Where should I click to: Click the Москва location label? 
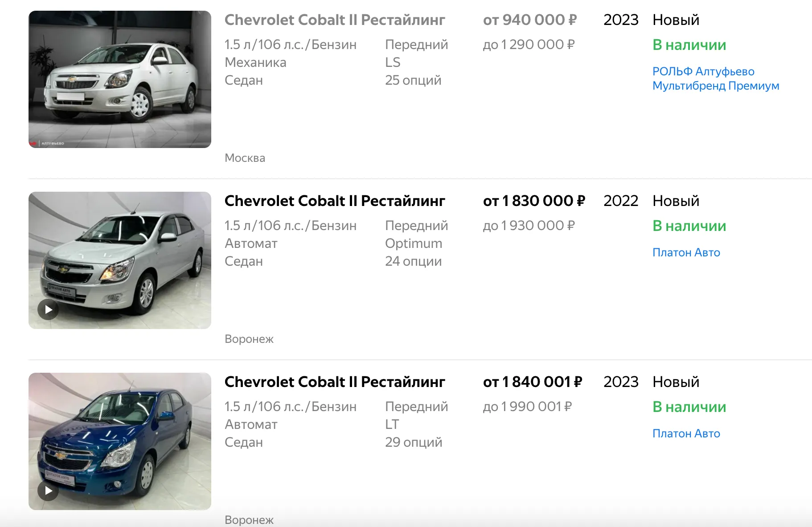pyautogui.click(x=245, y=158)
